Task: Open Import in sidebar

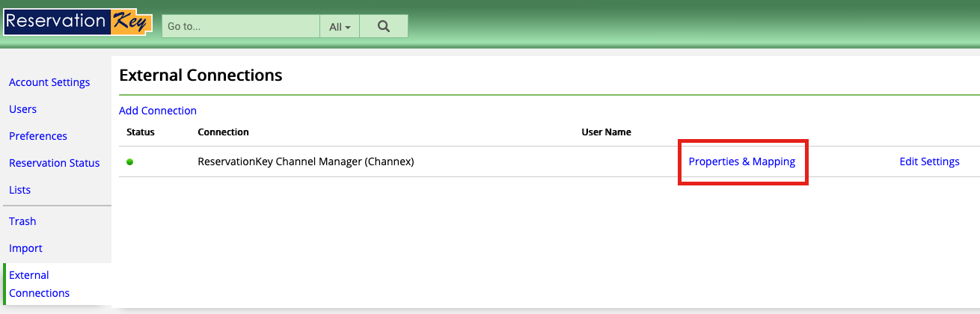Action: 25,248
